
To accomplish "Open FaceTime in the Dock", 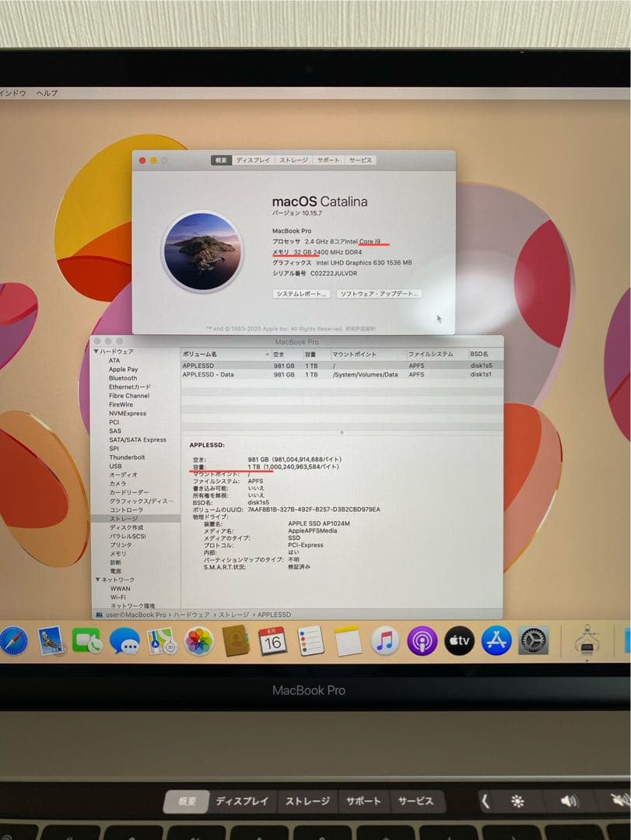I will click(x=87, y=641).
